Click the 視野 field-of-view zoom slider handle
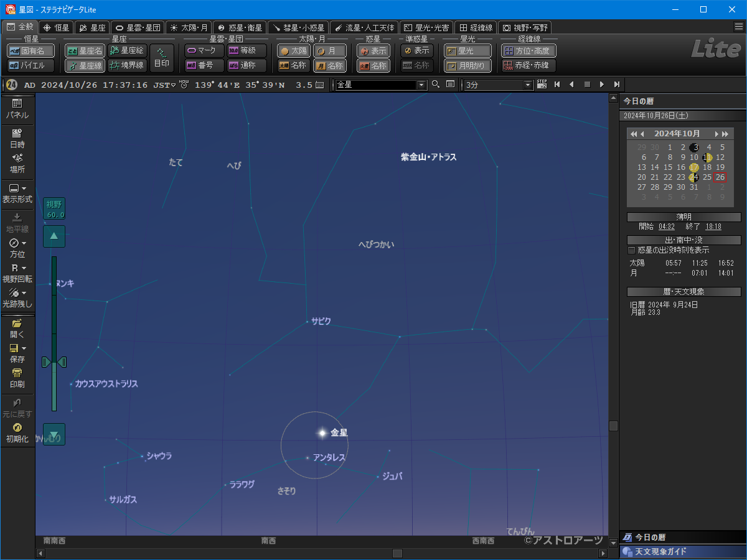This screenshot has width=747, height=560. click(x=54, y=362)
